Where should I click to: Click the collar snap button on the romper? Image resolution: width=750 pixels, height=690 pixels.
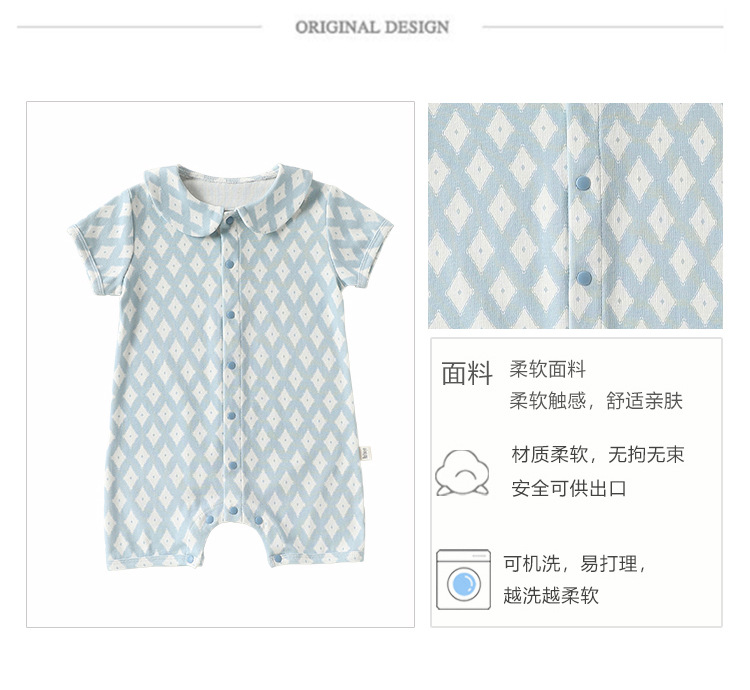click(230, 220)
